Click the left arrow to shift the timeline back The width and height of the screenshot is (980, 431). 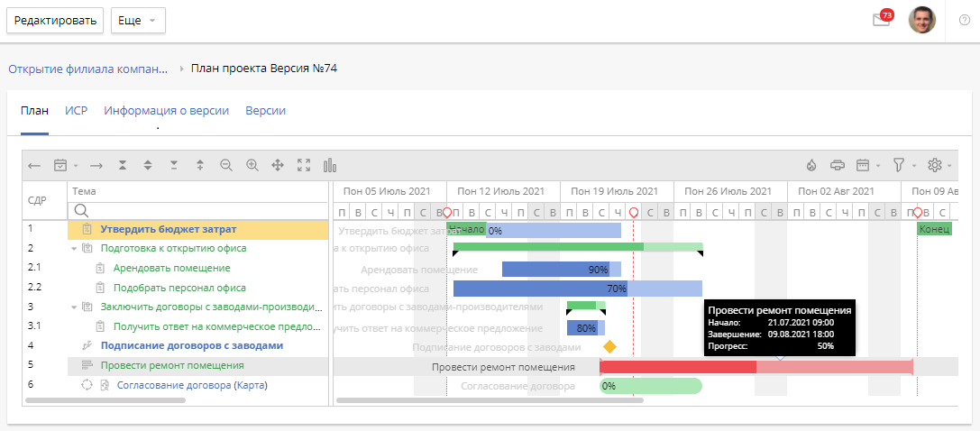[x=34, y=166]
